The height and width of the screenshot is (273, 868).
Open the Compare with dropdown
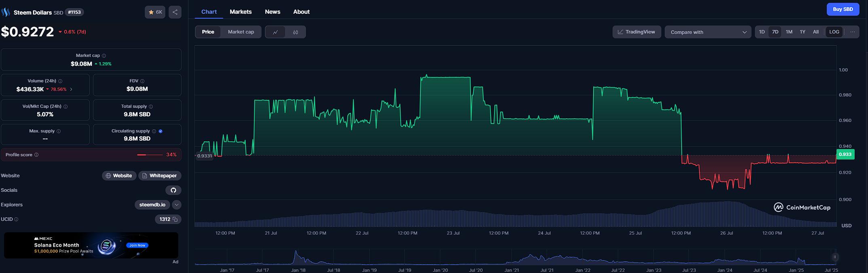(x=708, y=32)
